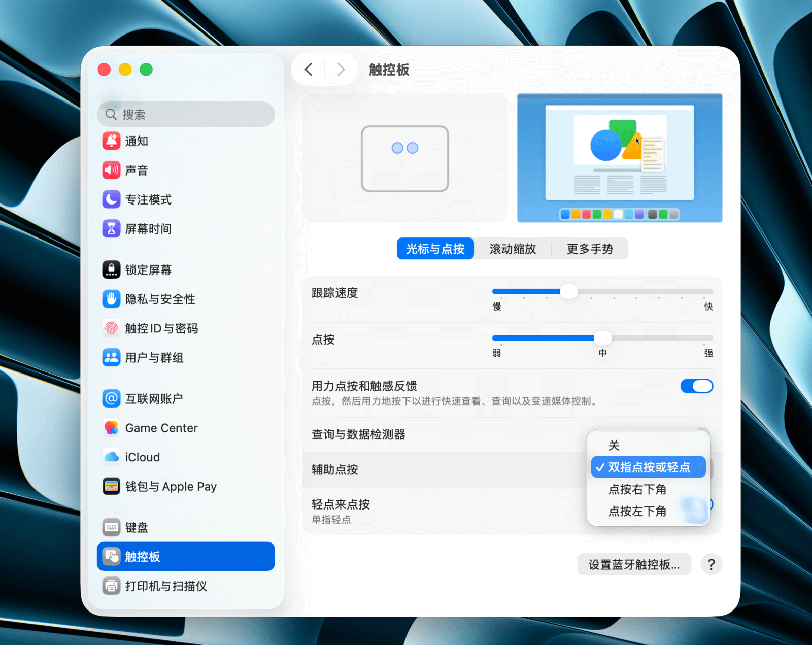Viewport: 812px width, 645px height.
Task: Switch to 更多手势 tab
Action: tap(590, 249)
